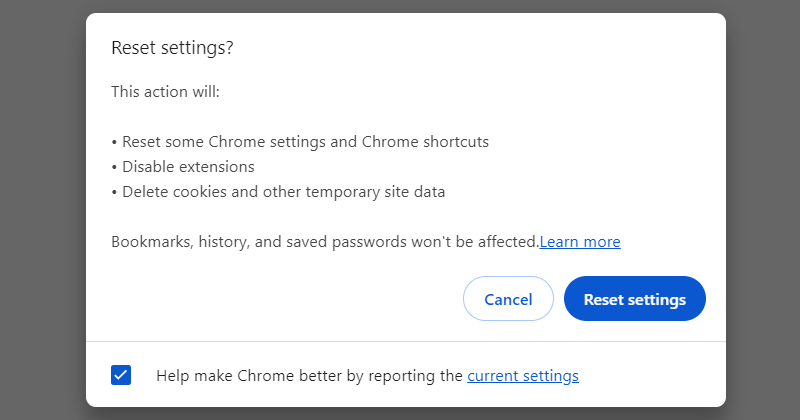Click empty space right of dialog title
Screen dimensions: 800x420
[x=480, y=48]
